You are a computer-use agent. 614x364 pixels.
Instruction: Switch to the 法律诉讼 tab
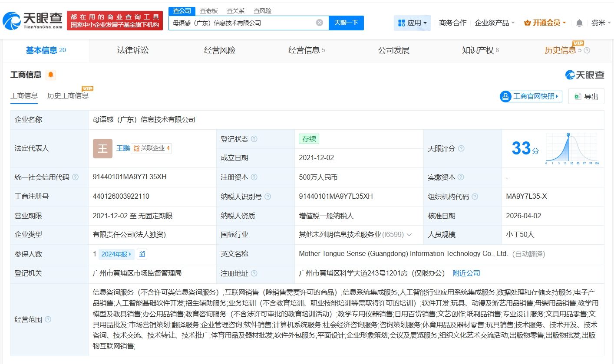133,50
